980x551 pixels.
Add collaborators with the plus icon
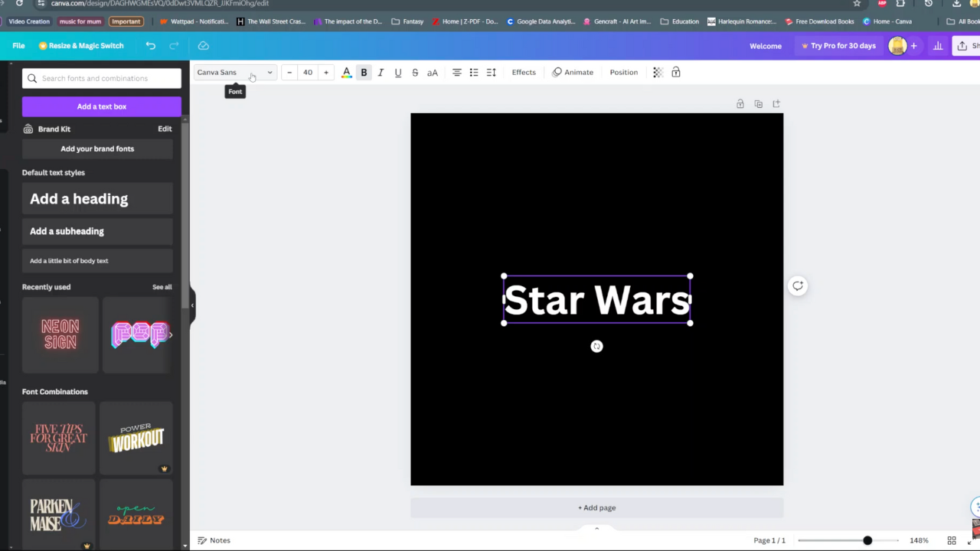click(913, 46)
